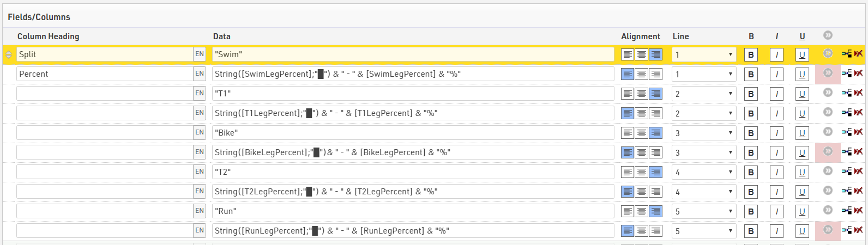Click the "Split" column heading field
Image resolution: width=868 pixels, height=245 pixels.
(x=105, y=54)
